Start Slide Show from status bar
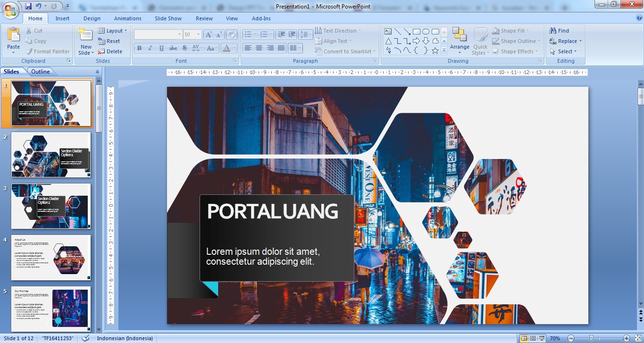The width and height of the screenshot is (644, 343). pos(542,338)
